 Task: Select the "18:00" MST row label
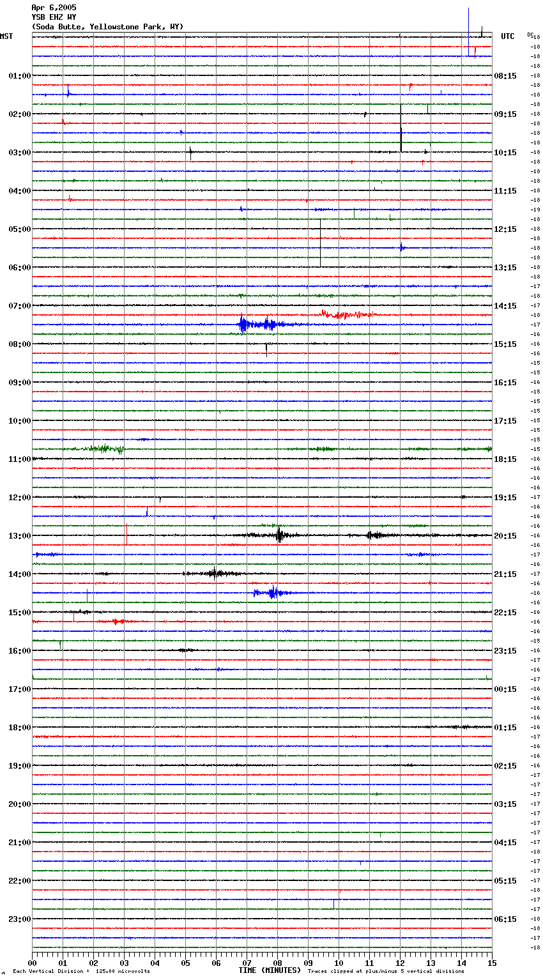tap(20, 728)
